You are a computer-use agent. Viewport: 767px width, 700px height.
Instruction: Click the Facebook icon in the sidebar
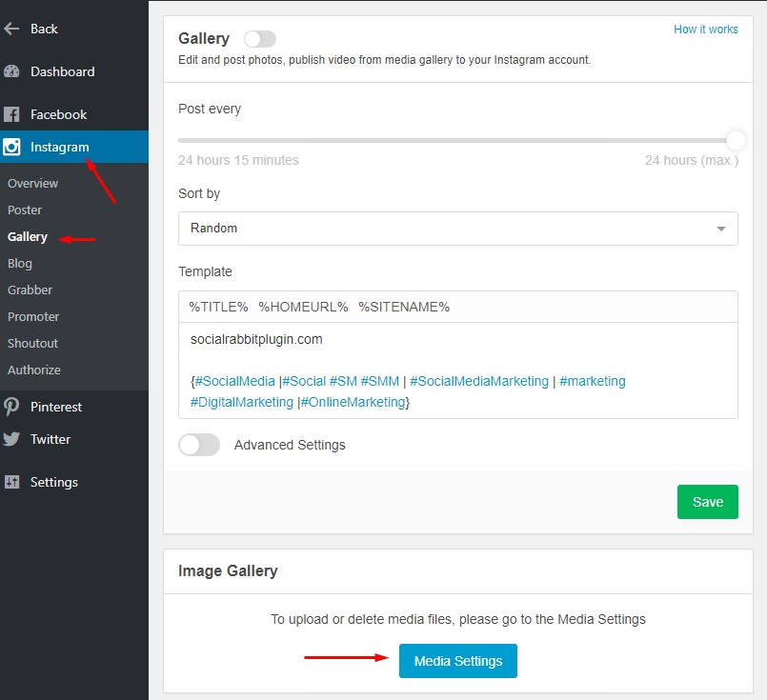(14, 114)
